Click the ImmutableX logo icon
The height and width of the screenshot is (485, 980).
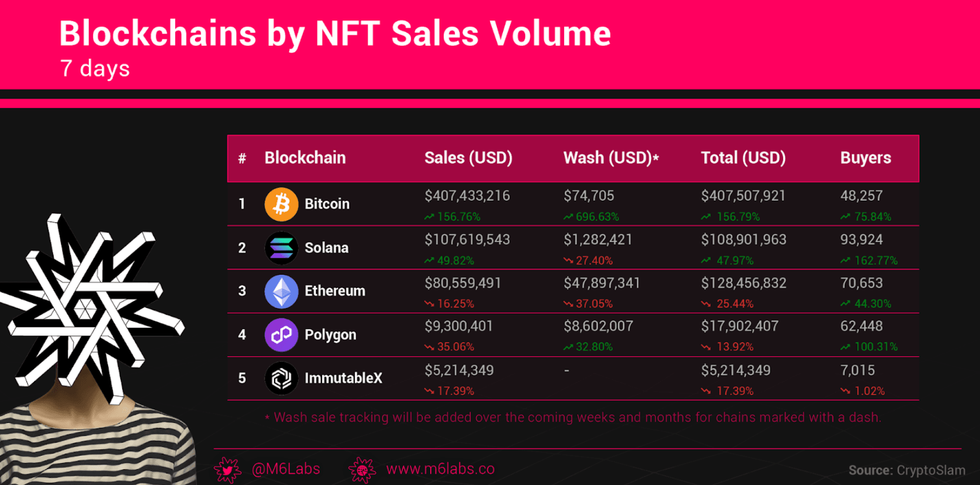(x=281, y=378)
